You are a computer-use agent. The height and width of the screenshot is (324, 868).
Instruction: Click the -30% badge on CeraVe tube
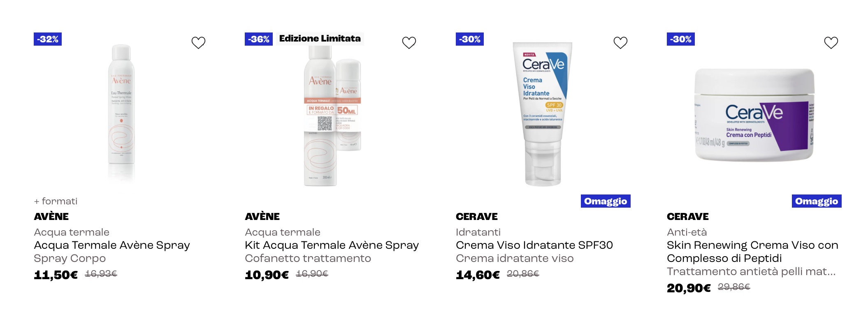pyautogui.click(x=470, y=39)
